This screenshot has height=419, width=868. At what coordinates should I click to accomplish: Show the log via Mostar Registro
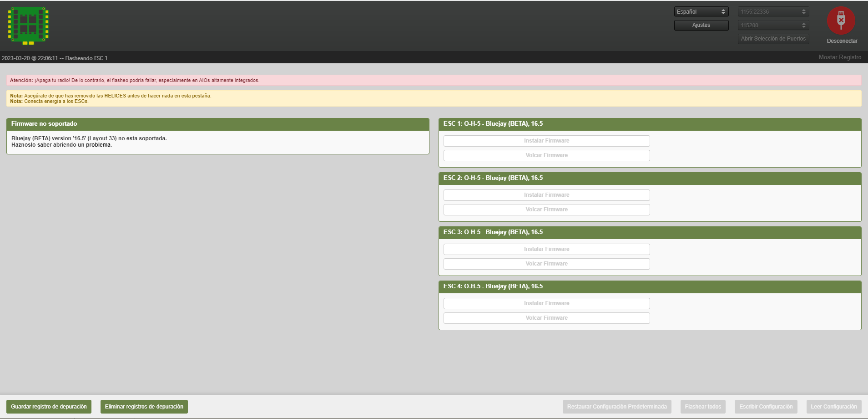(x=840, y=57)
